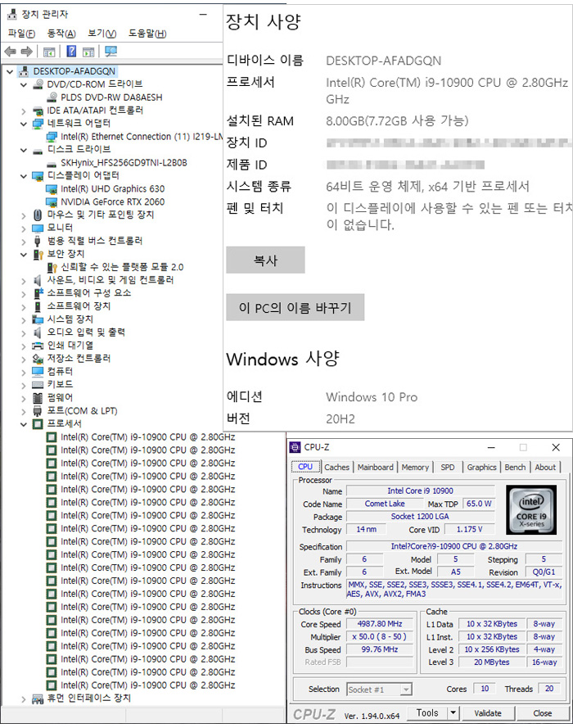This screenshot has width=573, height=728.
Task: Click the Help question mark toolbar icon
Action: point(71,51)
